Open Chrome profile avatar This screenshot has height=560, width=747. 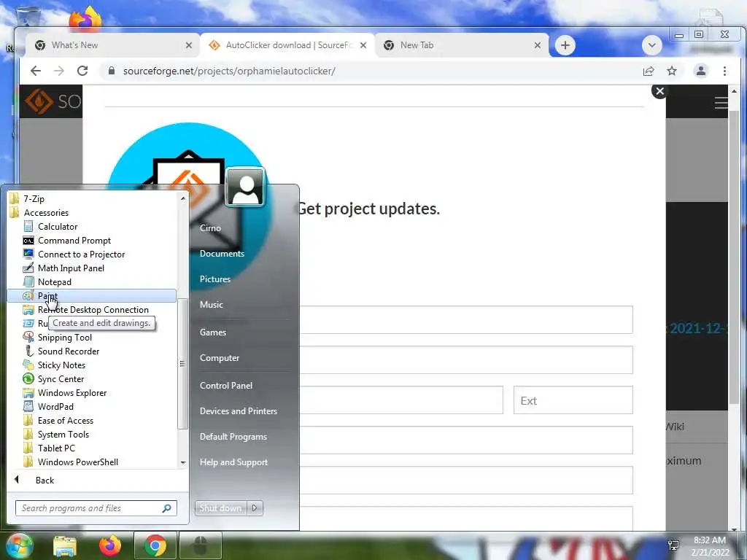(x=701, y=71)
